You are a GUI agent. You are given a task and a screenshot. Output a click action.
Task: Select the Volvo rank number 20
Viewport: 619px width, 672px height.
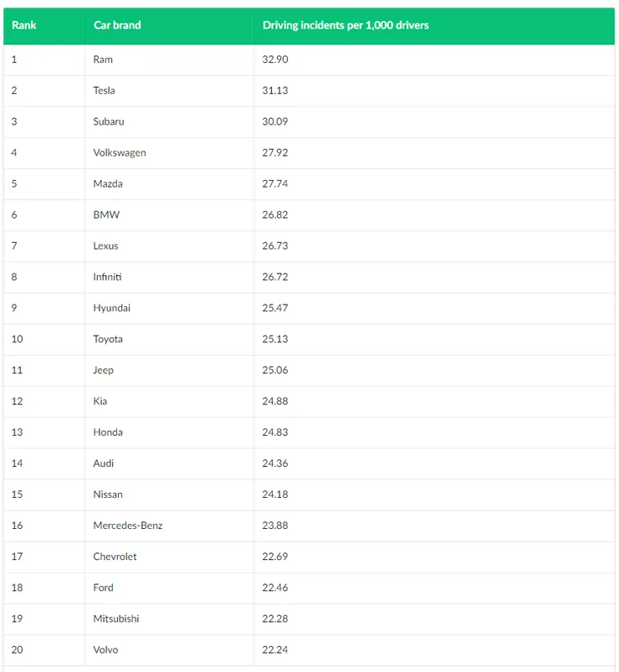coord(17,649)
